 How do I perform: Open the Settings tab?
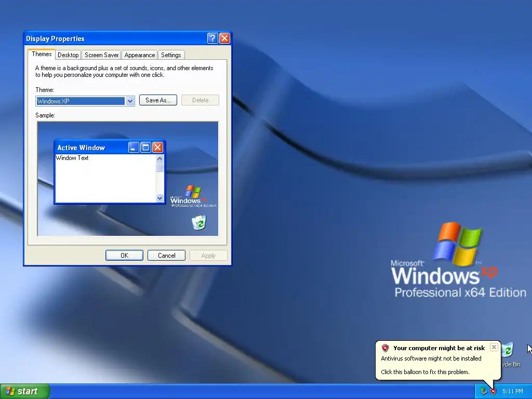click(171, 55)
